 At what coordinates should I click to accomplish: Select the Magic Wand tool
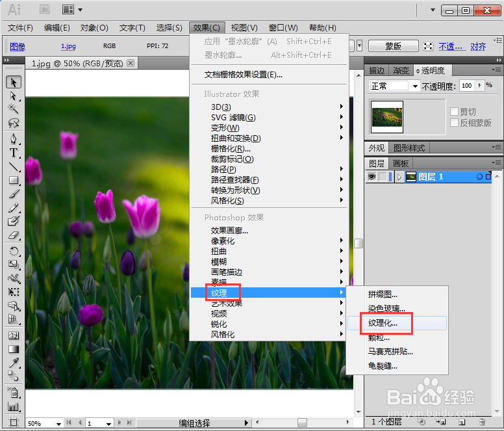14,109
